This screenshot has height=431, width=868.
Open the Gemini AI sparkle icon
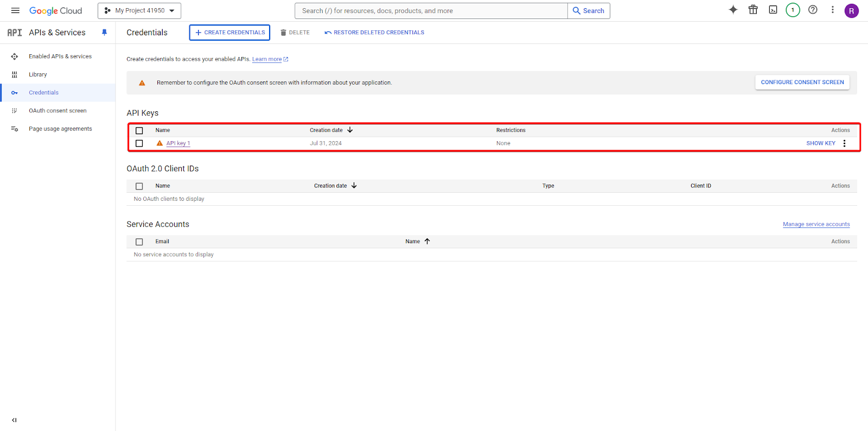[733, 10]
